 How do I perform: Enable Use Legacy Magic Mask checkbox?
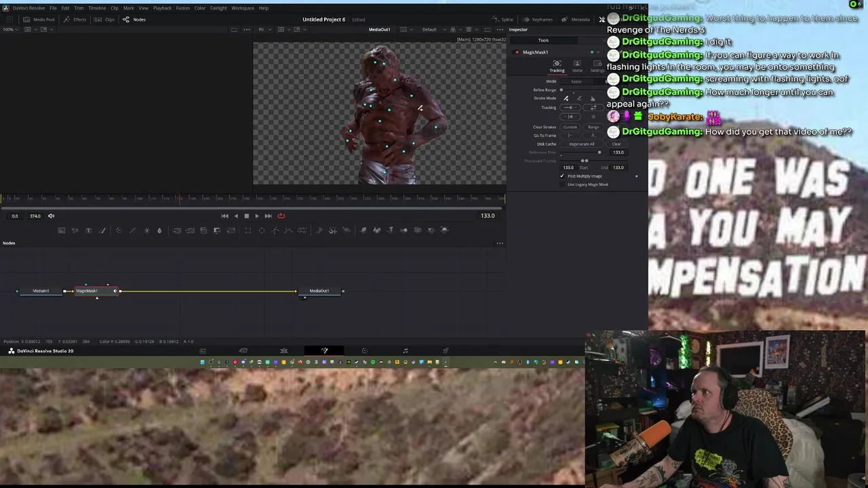click(562, 184)
